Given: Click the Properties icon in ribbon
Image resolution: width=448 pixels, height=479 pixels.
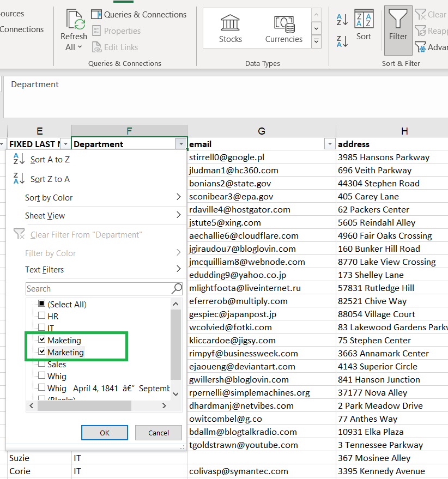Looking at the screenshot, I should 96,31.
